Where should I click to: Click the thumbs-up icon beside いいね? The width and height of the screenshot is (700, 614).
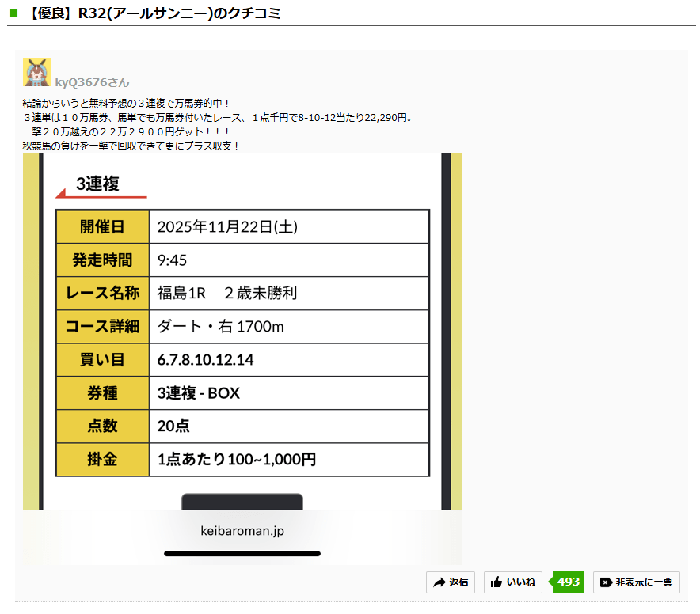[496, 582]
